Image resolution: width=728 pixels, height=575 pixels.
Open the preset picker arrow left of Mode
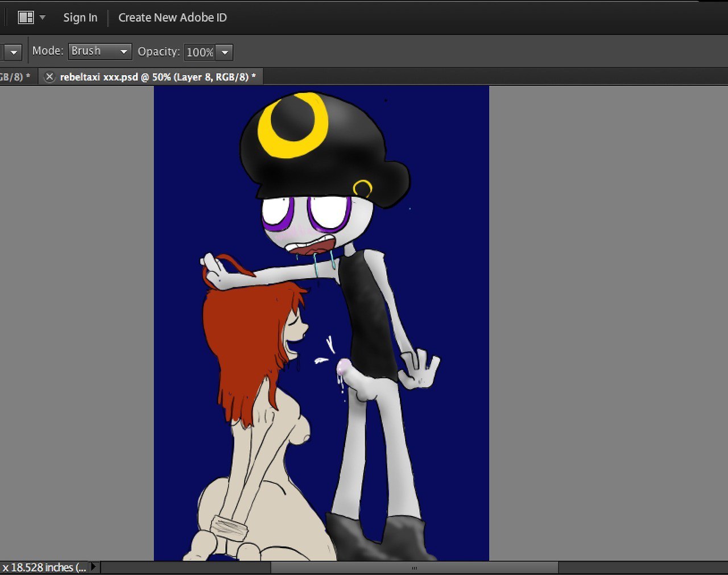[x=14, y=52]
